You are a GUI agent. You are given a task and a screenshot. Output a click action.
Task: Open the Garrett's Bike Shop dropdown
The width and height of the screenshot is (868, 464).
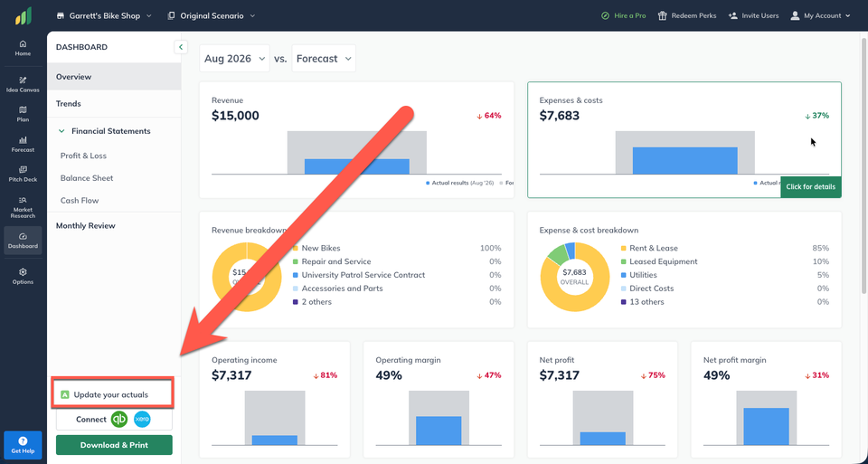[103, 16]
